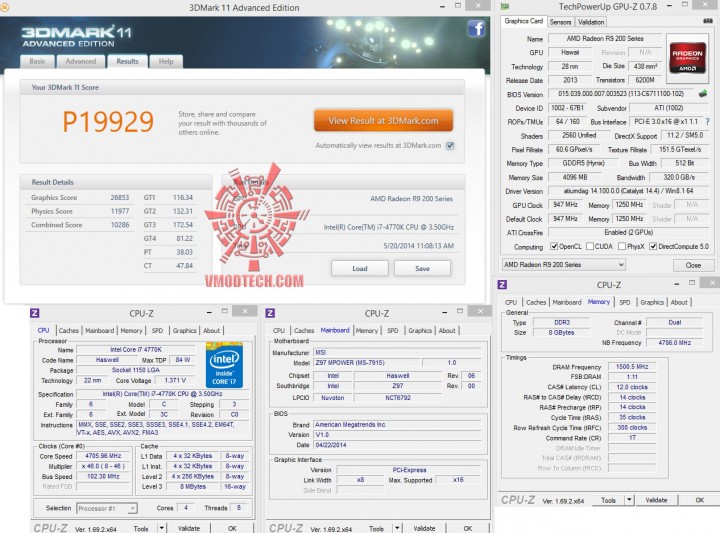The height and width of the screenshot is (533, 720).
Task: Open CPU tab in the CPU-Z Memory window
Action: (511, 302)
